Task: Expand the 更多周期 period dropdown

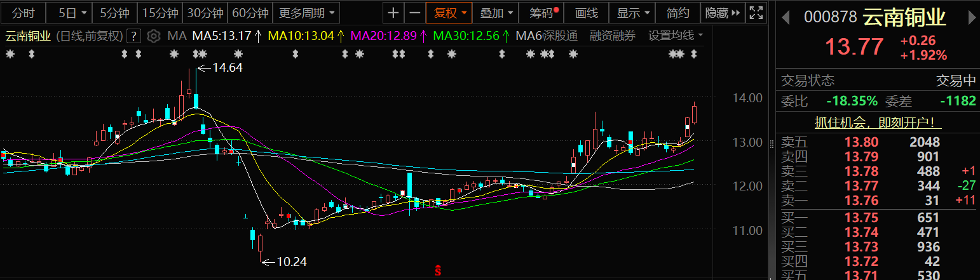Action: click(307, 13)
